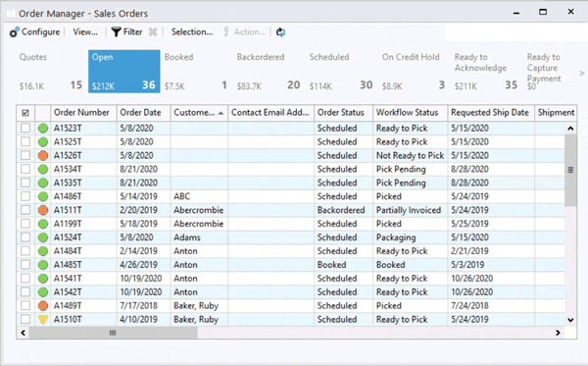Select the Booked tile
Viewport: 588px width, 366px height.
pyautogui.click(x=197, y=72)
